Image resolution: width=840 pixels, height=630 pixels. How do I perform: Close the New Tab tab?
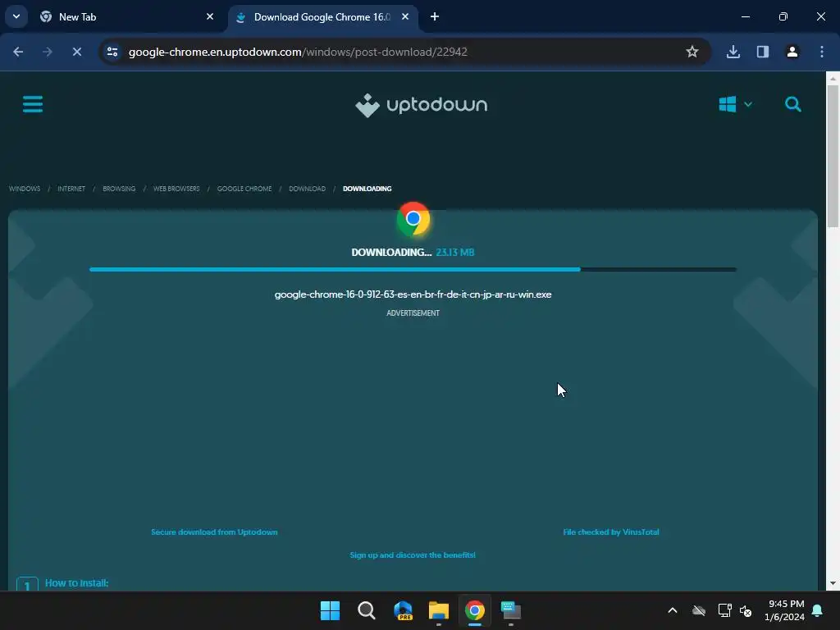(210, 16)
